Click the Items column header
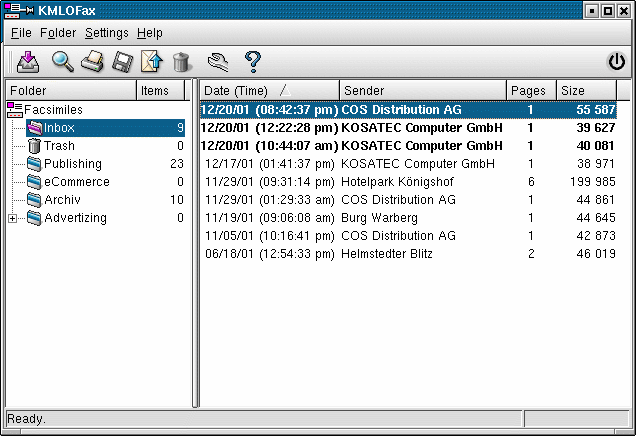This screenshot has height=436, width=636. 161,90
